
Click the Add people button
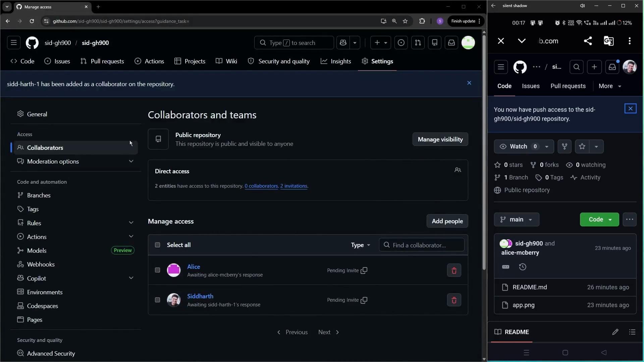tap(447, 221)
